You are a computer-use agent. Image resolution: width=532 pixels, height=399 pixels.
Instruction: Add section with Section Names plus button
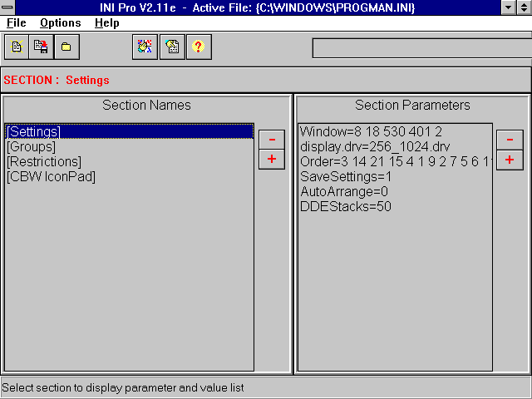(x=271, y=159)
